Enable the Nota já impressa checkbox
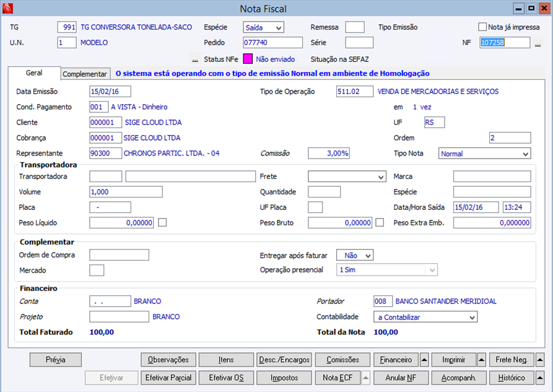553x392 pixels. (x=482, y=27)
